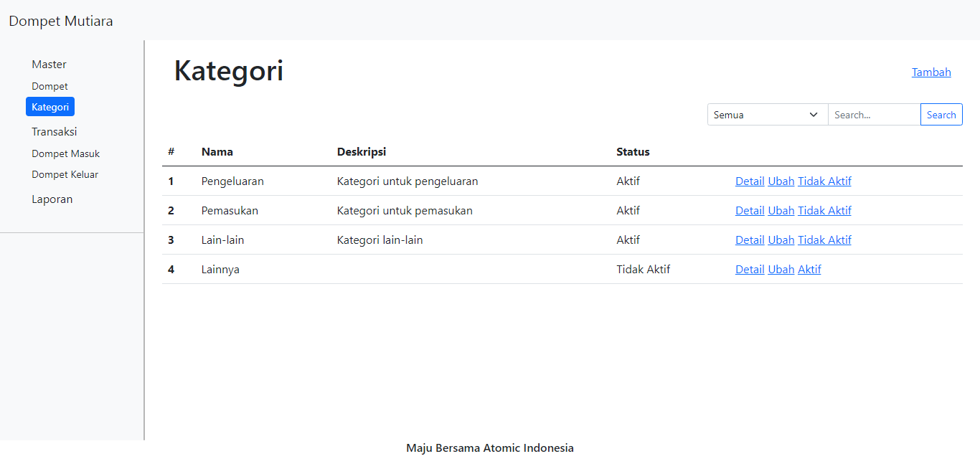
Task: Open the Laporan section
Action: coord(52,199)
